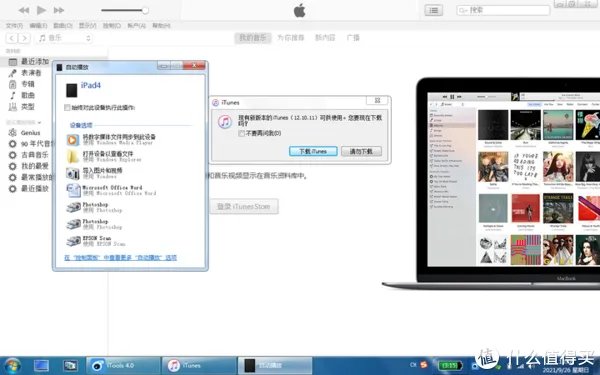The image size is (600, 375).
Task: Click the green battery indicator in tray
Action: [x=450, y=365]
